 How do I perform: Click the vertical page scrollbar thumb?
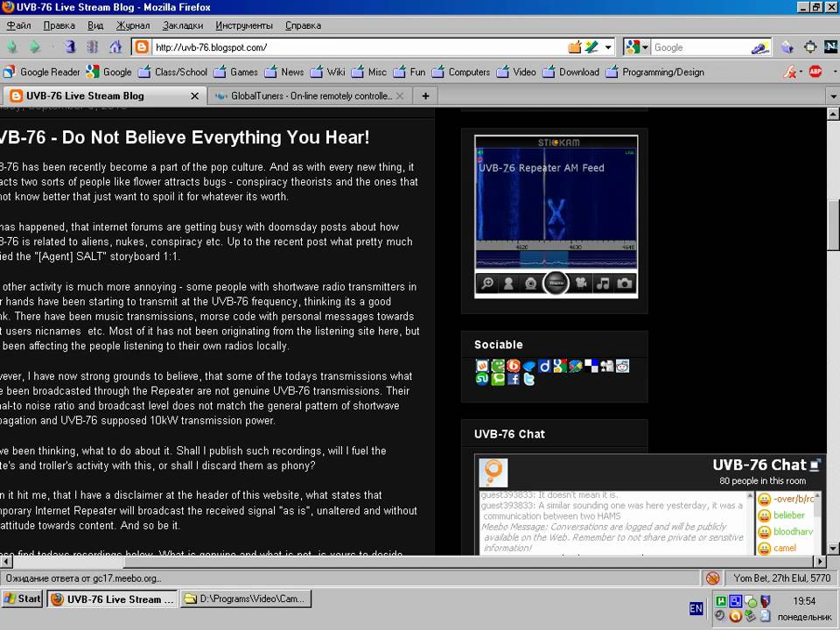tap(833, 225)
